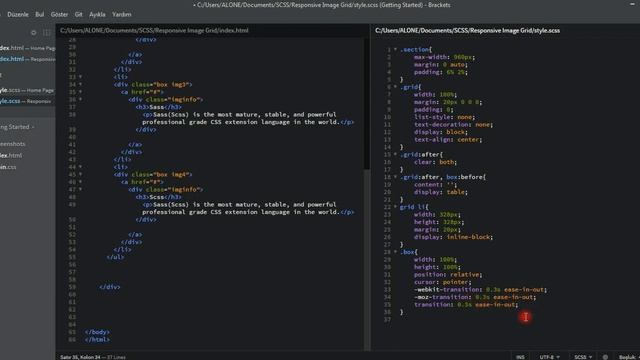Open the Yardım menu

(x=122, y=14)
